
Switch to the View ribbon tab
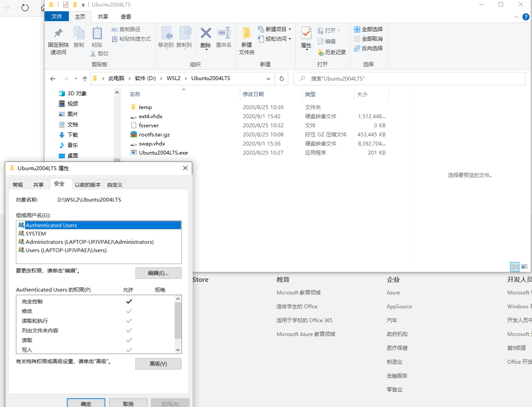tap(126, 17)
